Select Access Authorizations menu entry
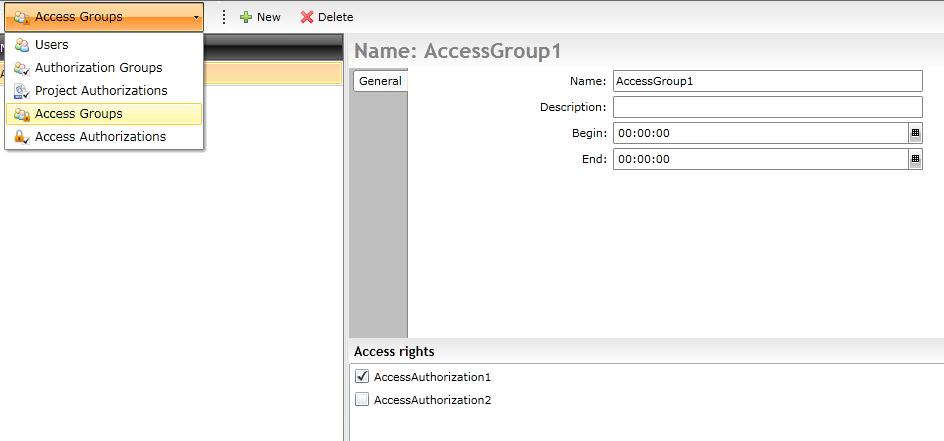Screen dimensions: 944x441 pyautogui.click(x=100, y=137)
